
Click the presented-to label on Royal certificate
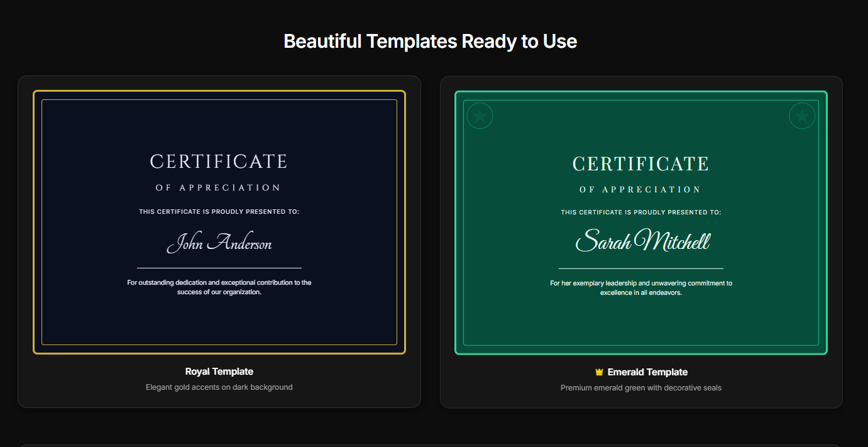(x=219, y=211)
